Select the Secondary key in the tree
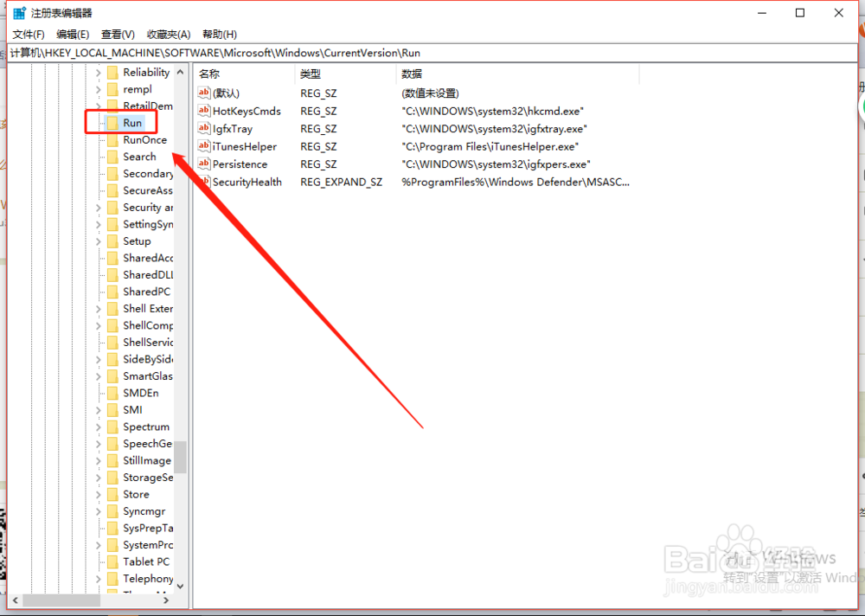 [148, 174]
